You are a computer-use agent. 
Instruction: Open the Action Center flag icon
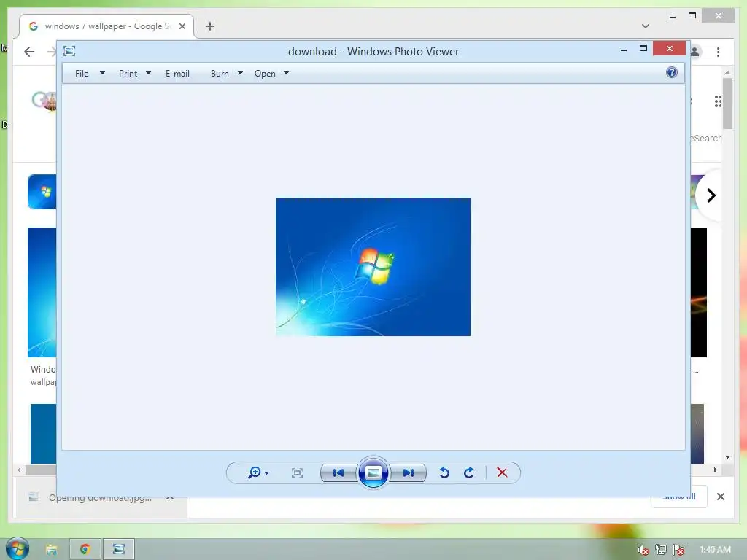pos(678,550)
